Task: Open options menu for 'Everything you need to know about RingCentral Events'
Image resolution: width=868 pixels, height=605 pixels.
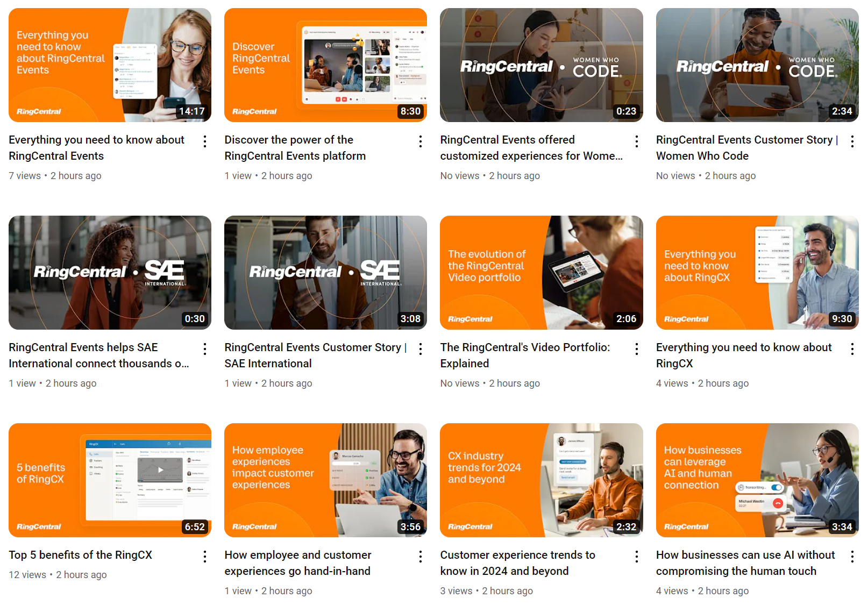Action: tap(205, 141)
